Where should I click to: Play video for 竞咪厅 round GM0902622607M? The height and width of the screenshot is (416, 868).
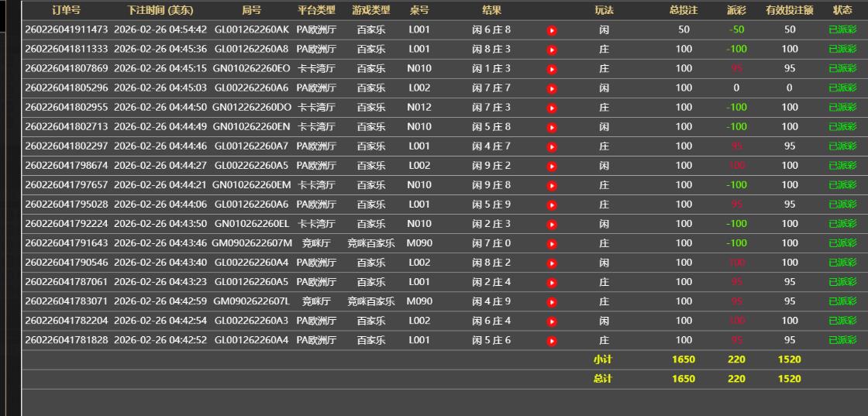[x=552, y=243]
